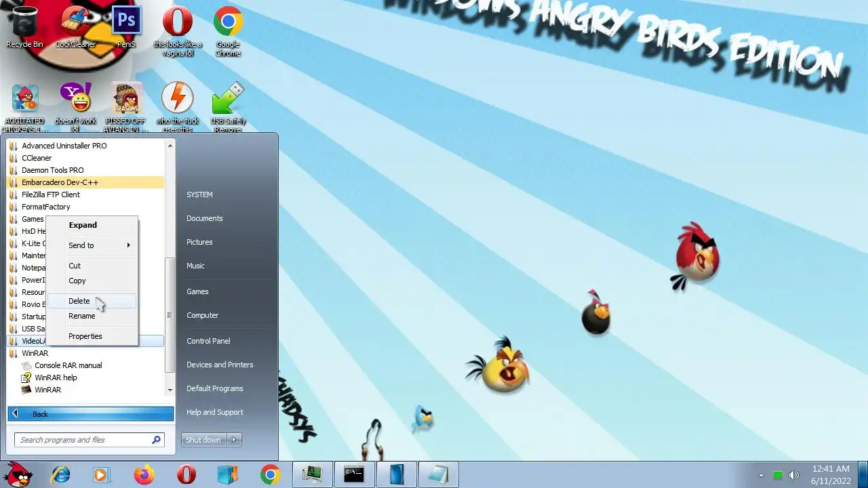This screenshot has height=488, width=868.
Task: Click the red bird Start button
Action: click(x=17, y=474)
